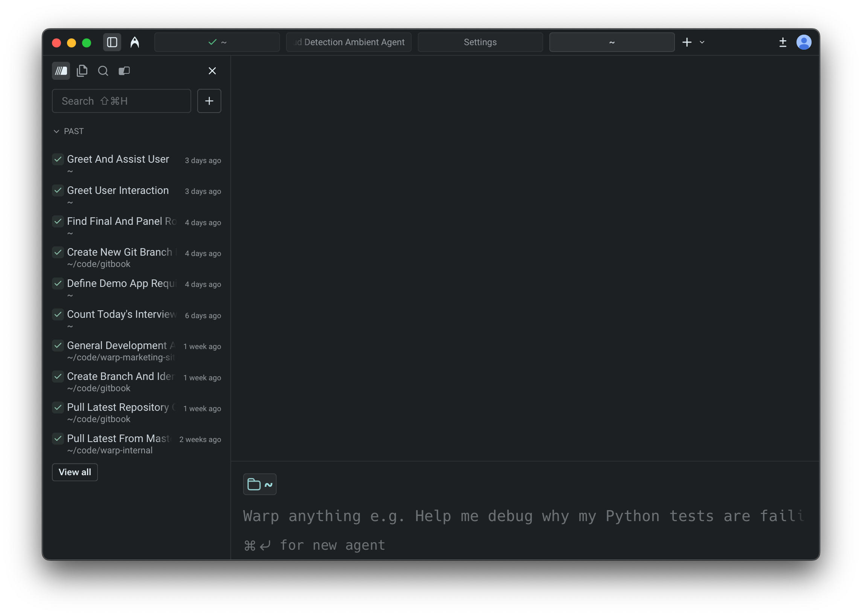
Task: Click the download update icon in title bar
Action: (783, 42)
